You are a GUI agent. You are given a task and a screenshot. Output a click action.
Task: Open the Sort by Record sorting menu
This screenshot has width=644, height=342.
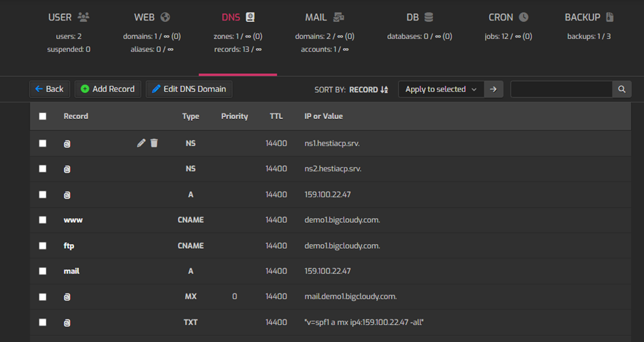[369, 89]
